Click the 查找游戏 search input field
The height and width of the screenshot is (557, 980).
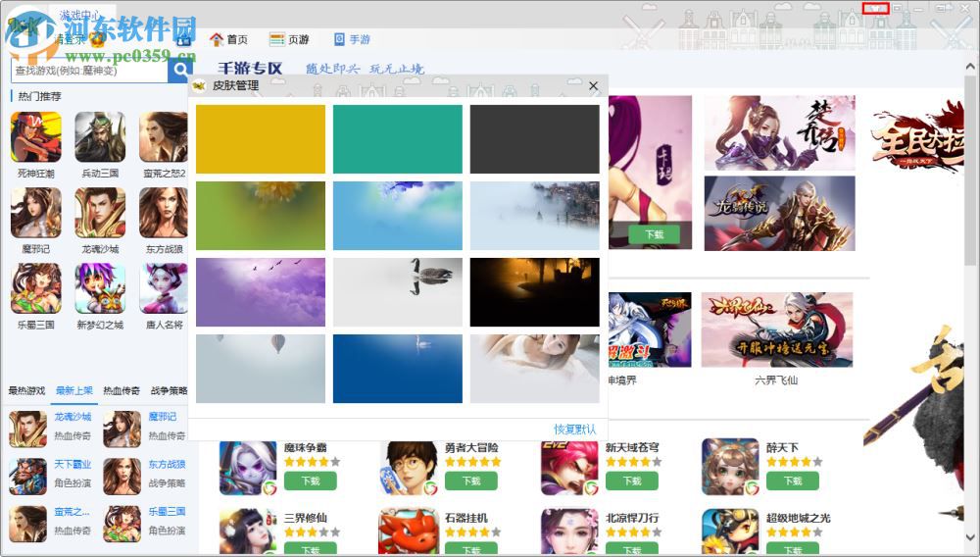(x=89, y=71)
